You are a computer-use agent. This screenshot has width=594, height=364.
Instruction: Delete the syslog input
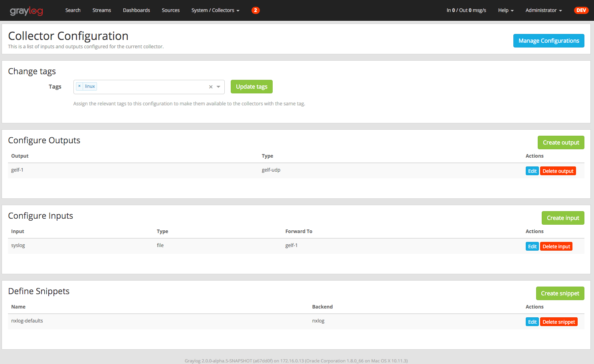point(556,247)
